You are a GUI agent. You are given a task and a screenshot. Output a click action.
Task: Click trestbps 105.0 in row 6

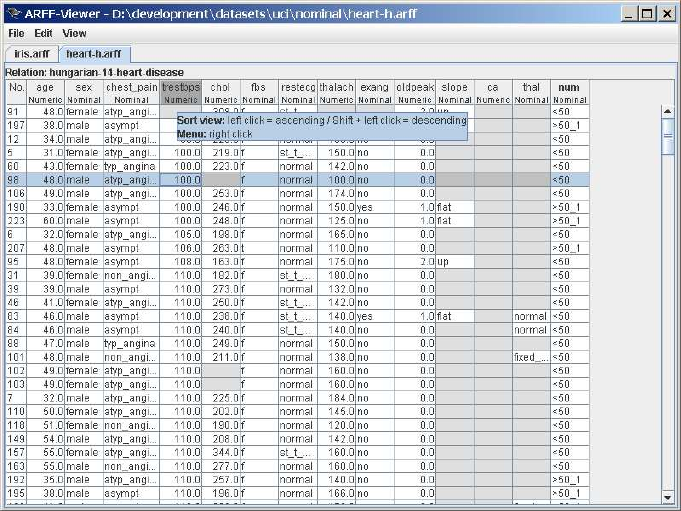coord(181,234)
